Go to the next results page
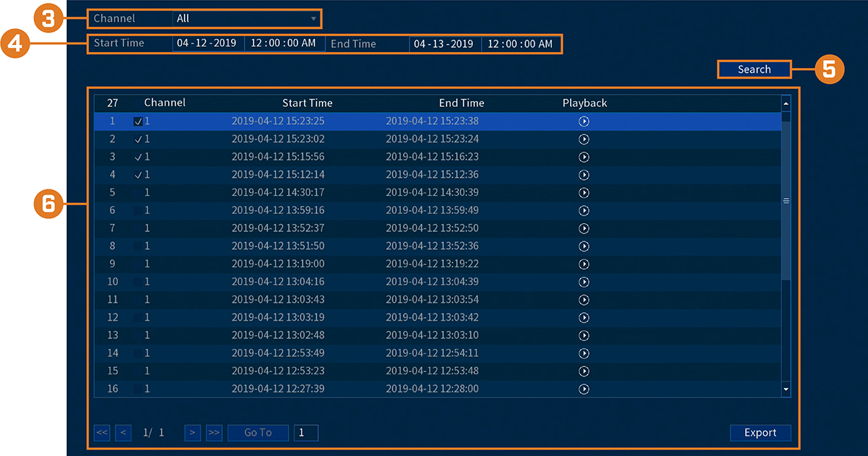 point(192,433)
